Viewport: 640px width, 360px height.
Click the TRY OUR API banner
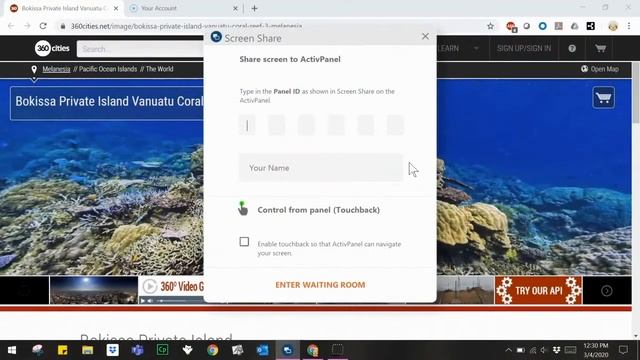point(538,290)
